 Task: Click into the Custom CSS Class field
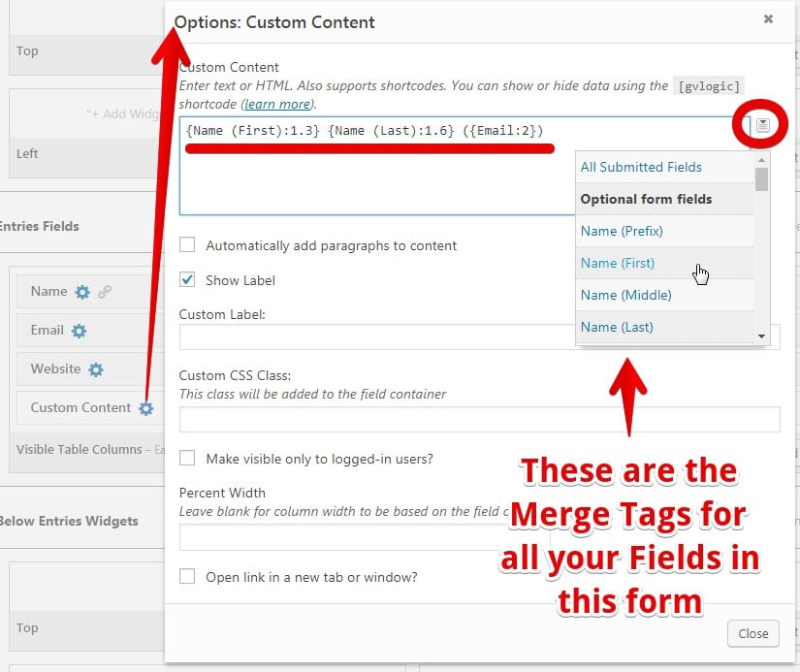tap(480, 419)
